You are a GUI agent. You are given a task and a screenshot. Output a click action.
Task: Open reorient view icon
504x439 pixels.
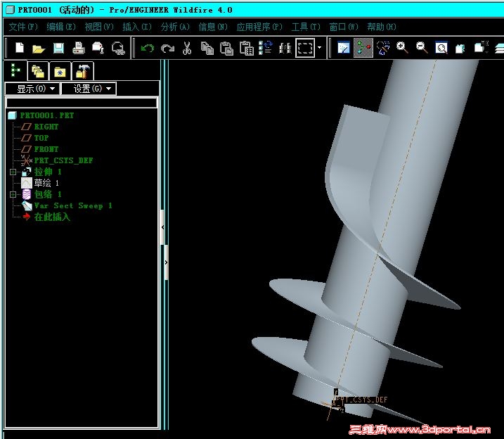pyautogui.click(x=460, y=49)
